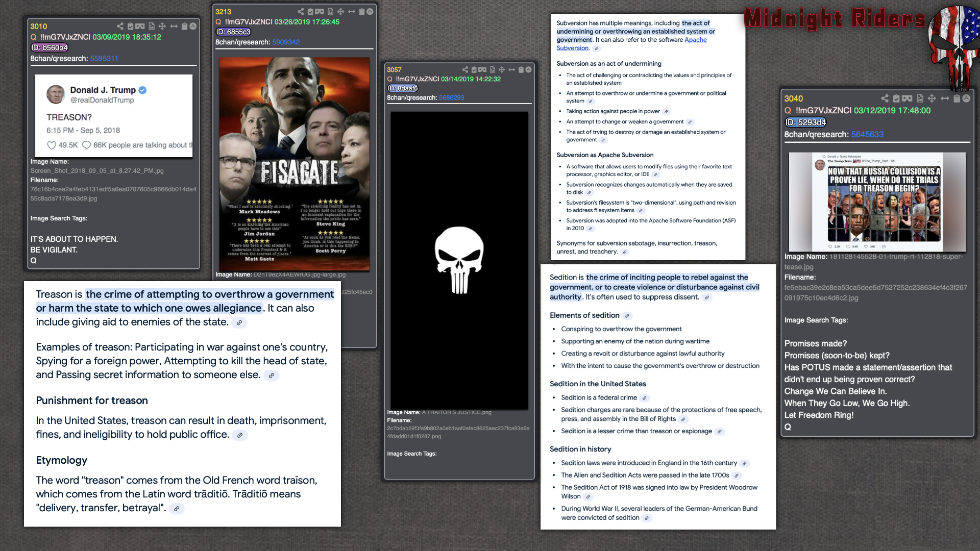Click the share icon on post 3057
The width and height of the screenshot is (980, 551).
coord(465,69)
